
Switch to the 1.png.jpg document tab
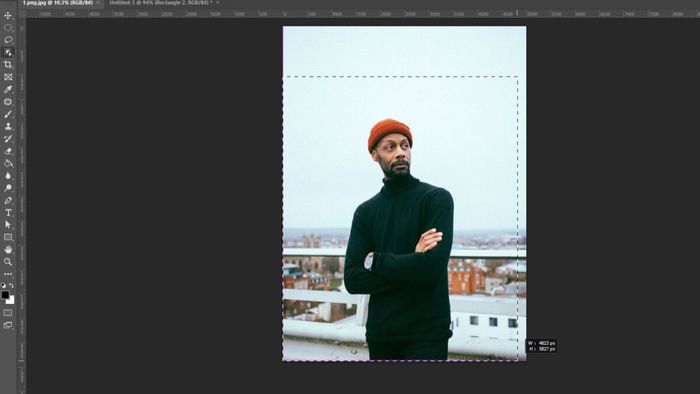58,3
